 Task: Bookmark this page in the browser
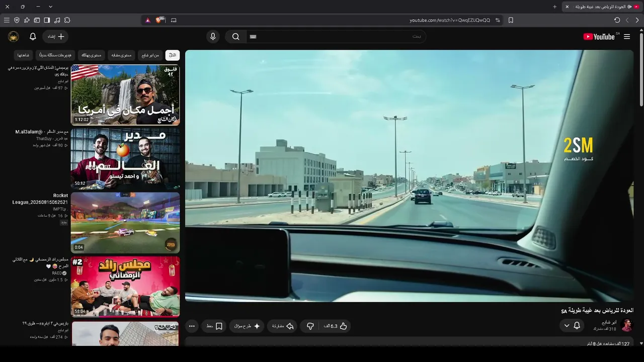511,20
